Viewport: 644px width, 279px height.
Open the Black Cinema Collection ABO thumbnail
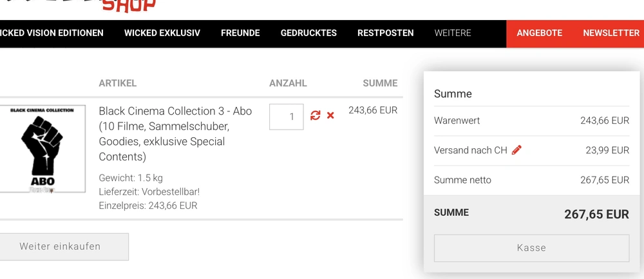pos(42,149)
